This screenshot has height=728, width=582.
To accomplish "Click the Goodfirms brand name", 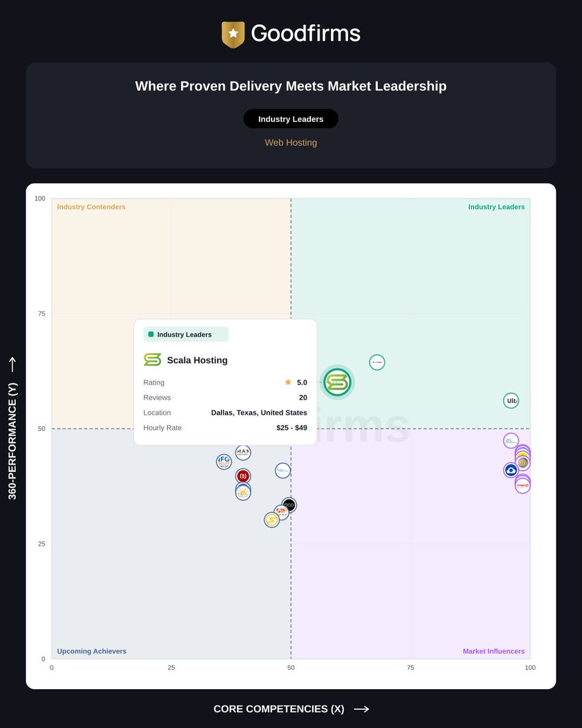I will (x=306, y=33).
